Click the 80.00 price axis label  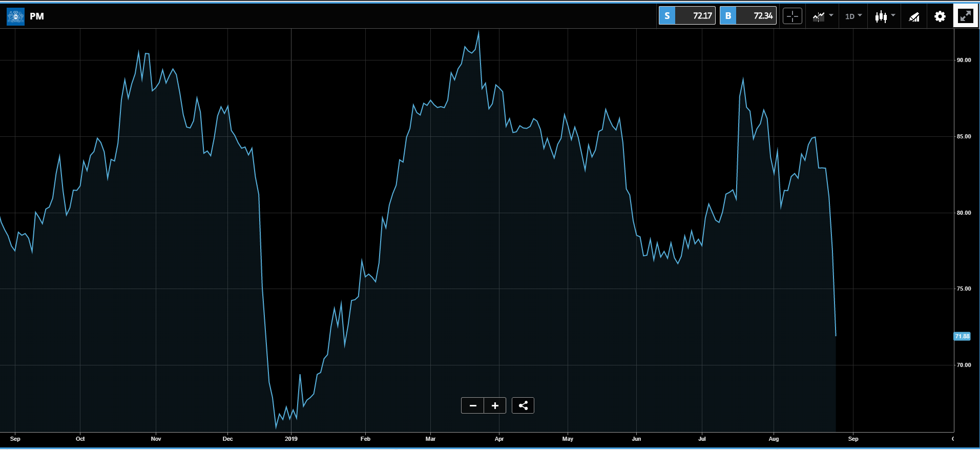pyautogui.click(x=964, y=213)
